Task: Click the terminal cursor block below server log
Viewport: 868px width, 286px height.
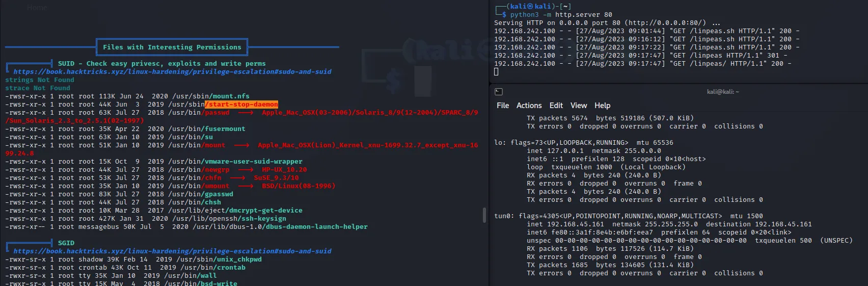Action: 496,72
